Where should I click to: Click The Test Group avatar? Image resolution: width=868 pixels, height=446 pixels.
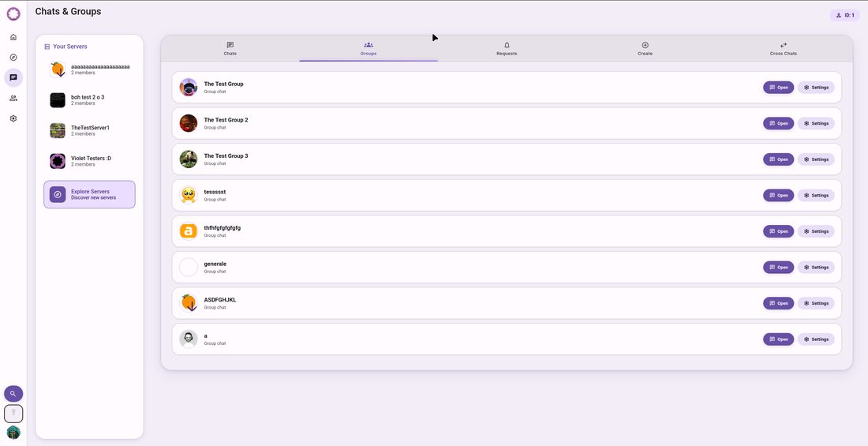coord(189,88)
